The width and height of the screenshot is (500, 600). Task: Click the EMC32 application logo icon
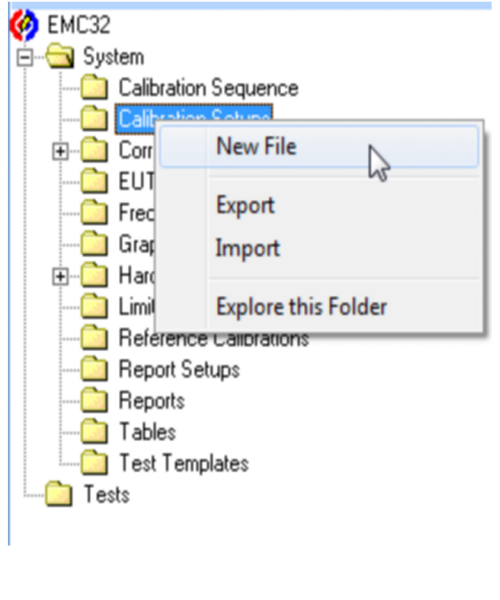[x=24, y=25]
